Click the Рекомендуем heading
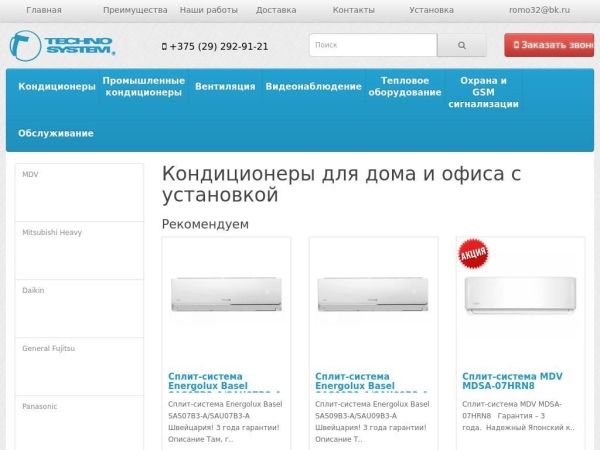 [x=205, y=224]
